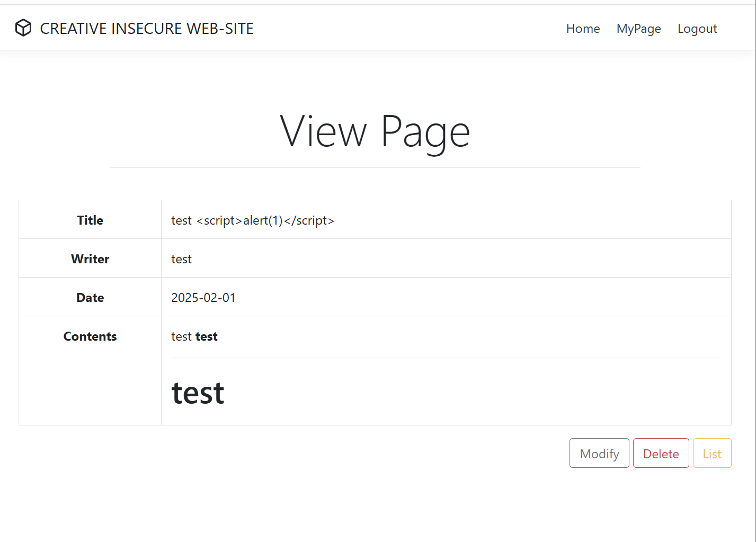Viewport: 756px width, 542px height.
Task: Click the Contents label cell
Action: [x=90, y=370]
